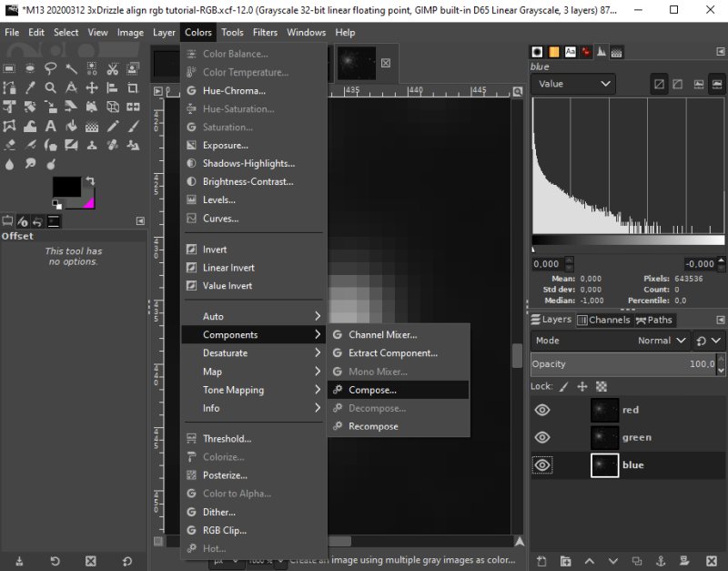Select the Bucket Fill tool
This screenshot has width=728, height=571.
click(x=71, y=126)
